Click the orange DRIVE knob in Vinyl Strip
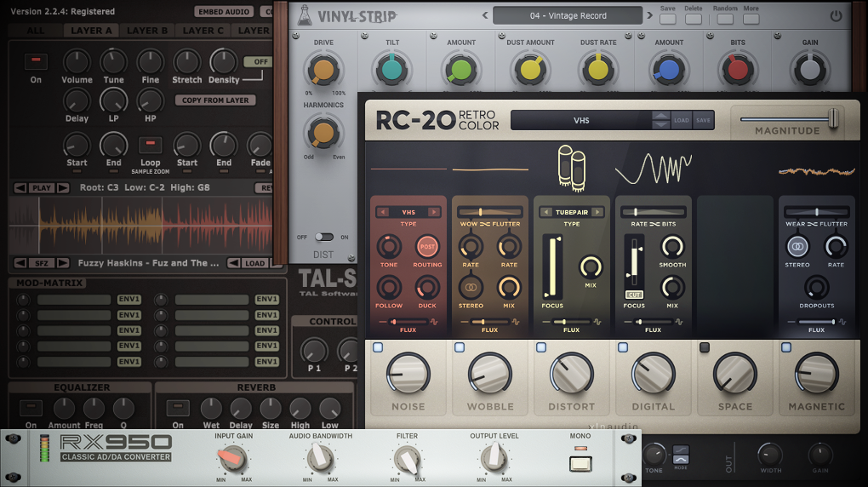The height and width of the screenshot is (487, 868). tap(323, 71)
